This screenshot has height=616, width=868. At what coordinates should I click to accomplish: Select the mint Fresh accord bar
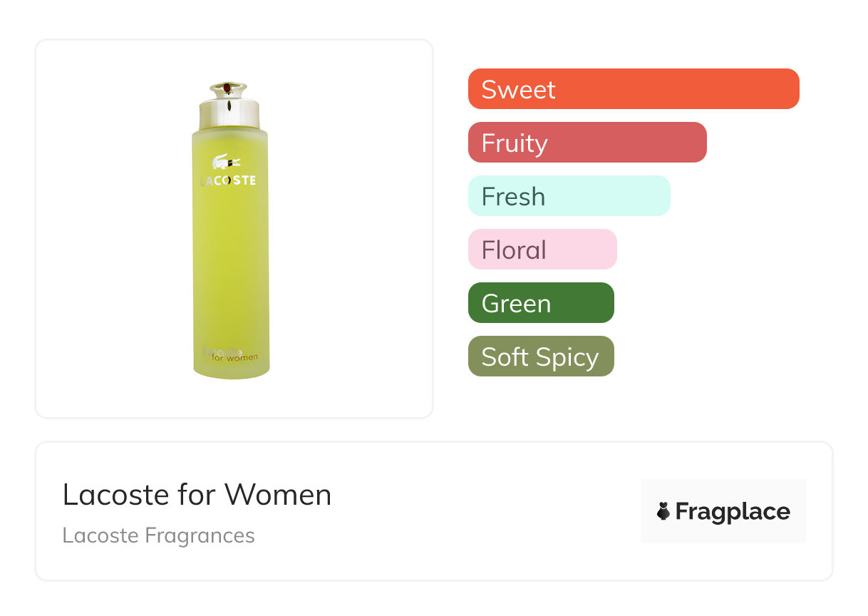coord(569,196)
